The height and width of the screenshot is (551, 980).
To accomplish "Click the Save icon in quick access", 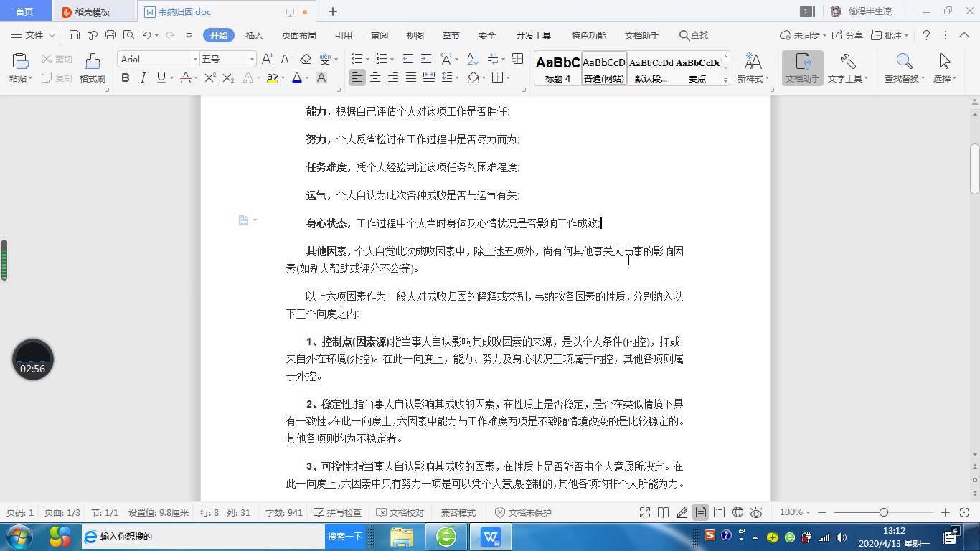I will (x=75, y=35).
